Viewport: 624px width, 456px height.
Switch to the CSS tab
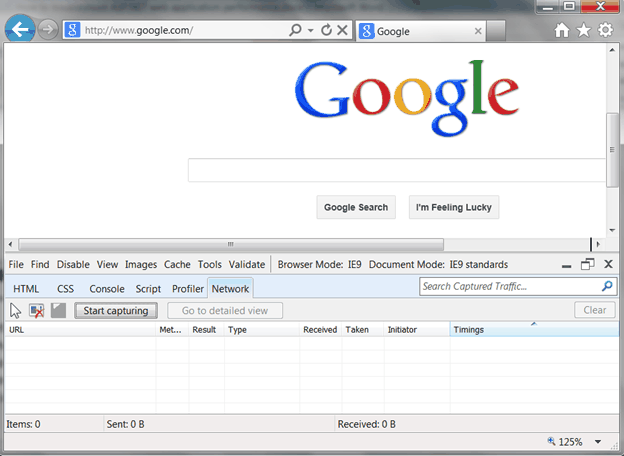point(66,289)
